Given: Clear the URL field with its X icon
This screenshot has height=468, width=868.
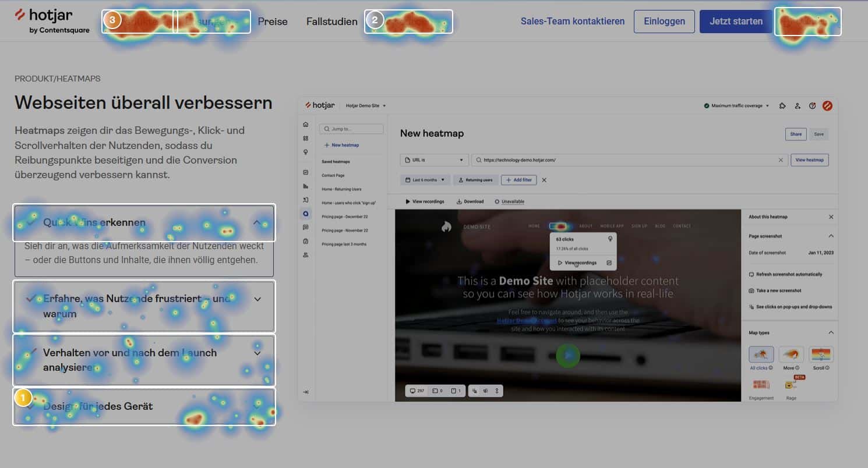Looking at the screenshot, I should click(781, 159).
